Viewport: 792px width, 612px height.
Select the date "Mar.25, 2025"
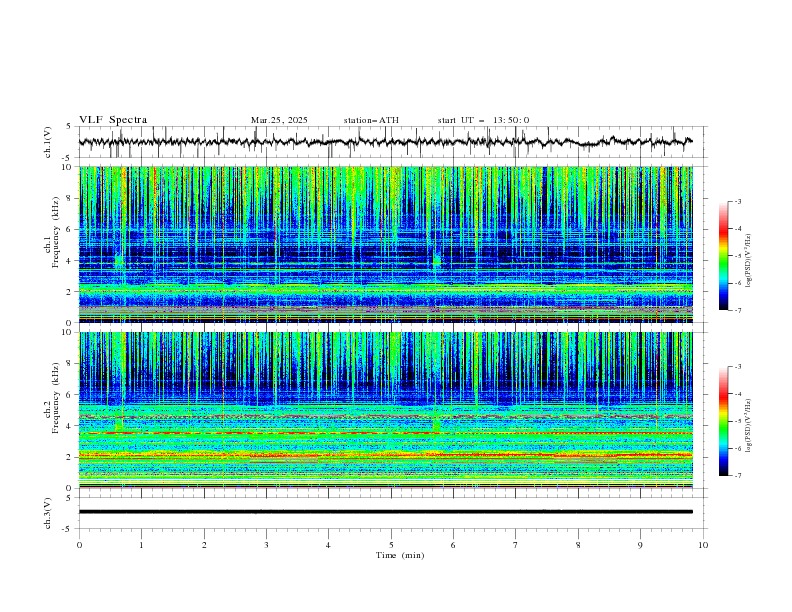pos(279,120)
